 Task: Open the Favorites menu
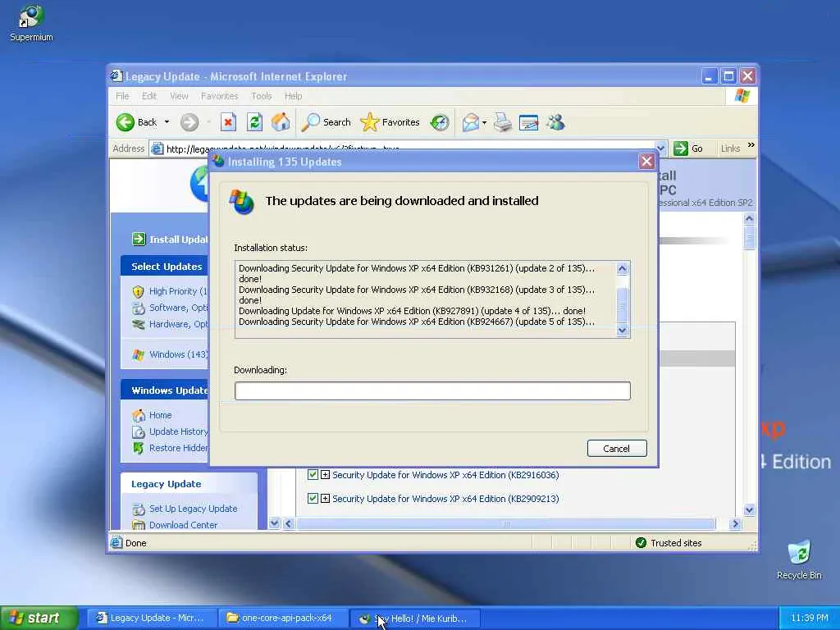coord(219,96)
